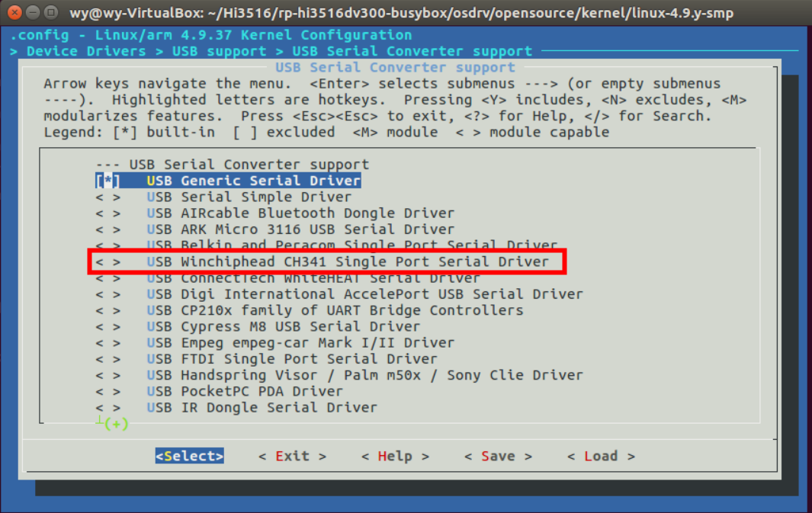Screen dimensions: 812x513
Task: Click the (+) more items indicator
Action: point(116,424)
